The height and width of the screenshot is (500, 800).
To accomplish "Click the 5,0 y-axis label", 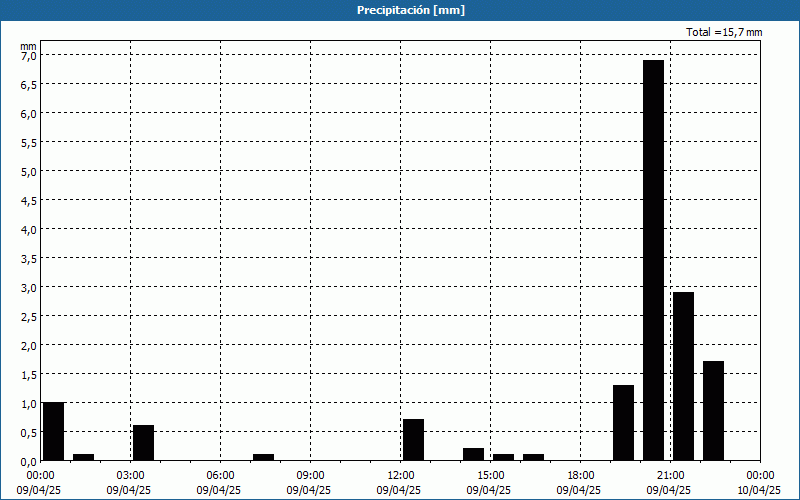I will click(29, 171).
